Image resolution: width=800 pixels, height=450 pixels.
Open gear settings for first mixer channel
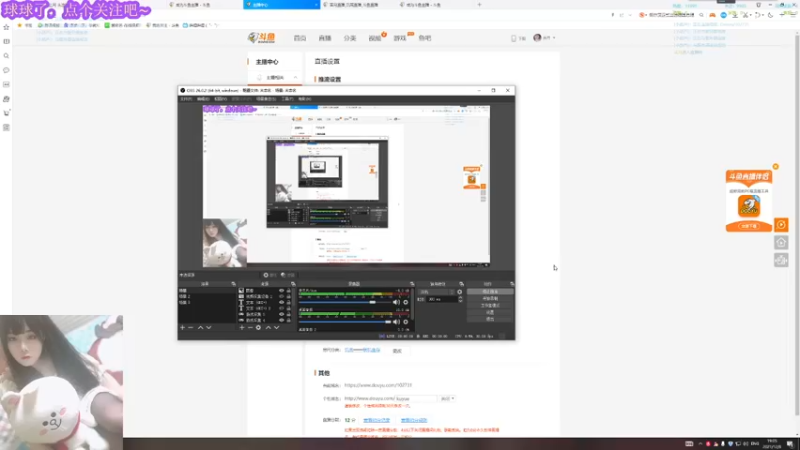point(406,302)
